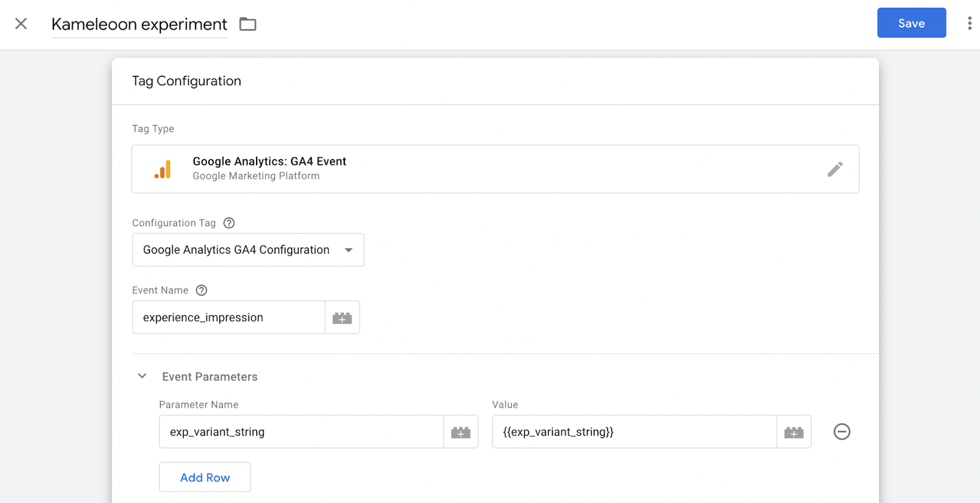Click the Google Analytics bar chart icon
The image size is (980, 503).
[x=163, y=170]
